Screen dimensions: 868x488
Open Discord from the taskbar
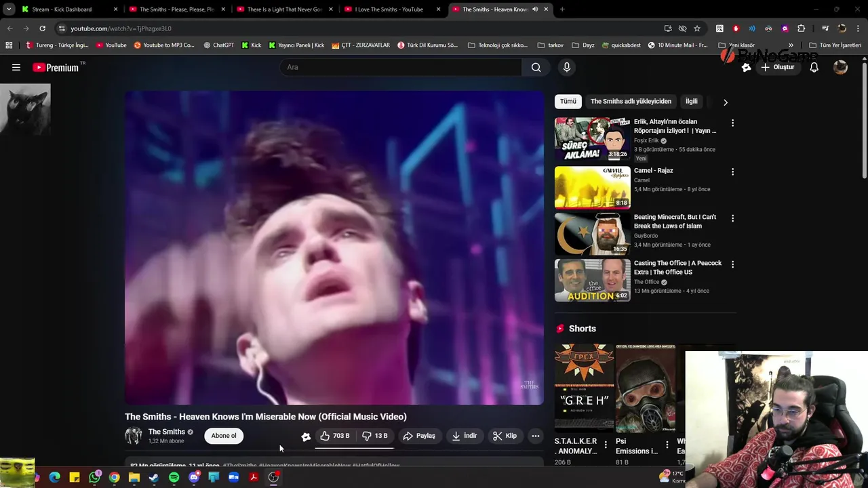194,477
